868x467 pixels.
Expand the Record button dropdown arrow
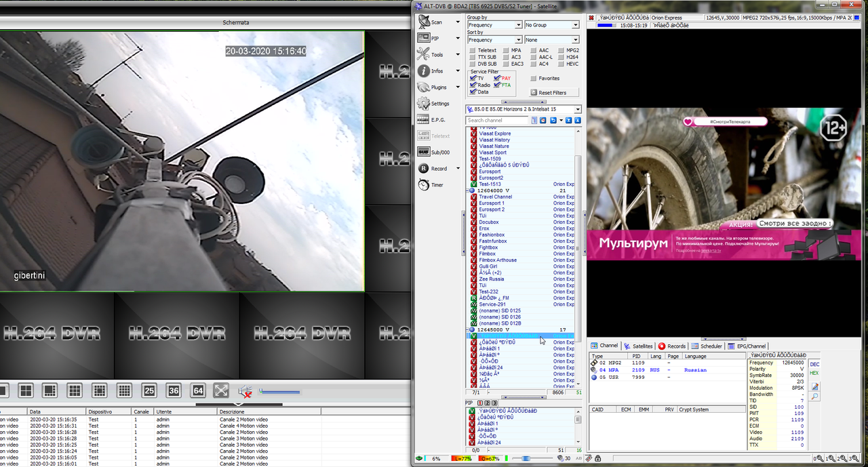(458, 169)
